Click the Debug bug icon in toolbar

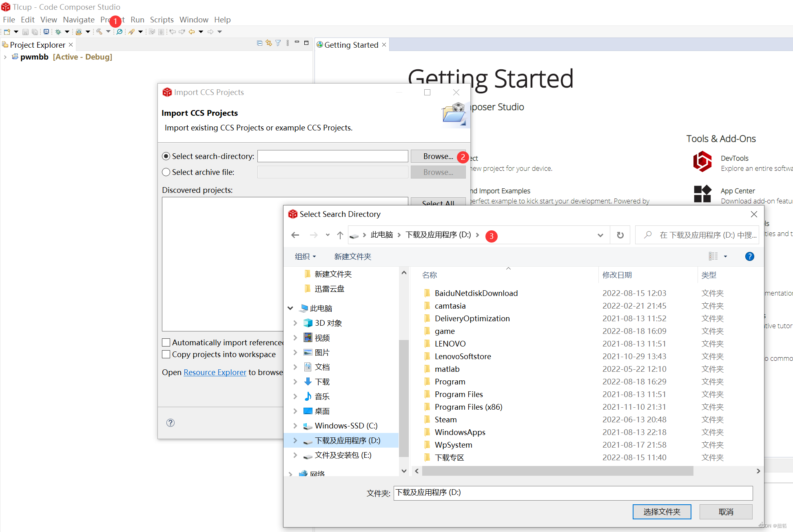[58, 32]
